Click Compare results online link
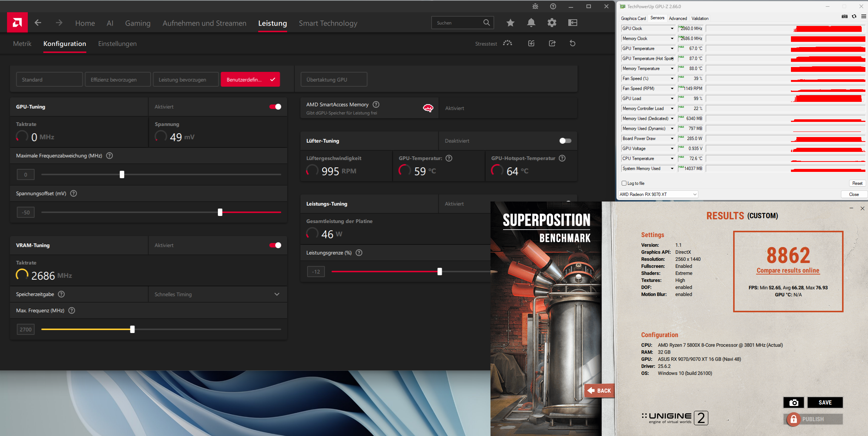 pos(788,270)
